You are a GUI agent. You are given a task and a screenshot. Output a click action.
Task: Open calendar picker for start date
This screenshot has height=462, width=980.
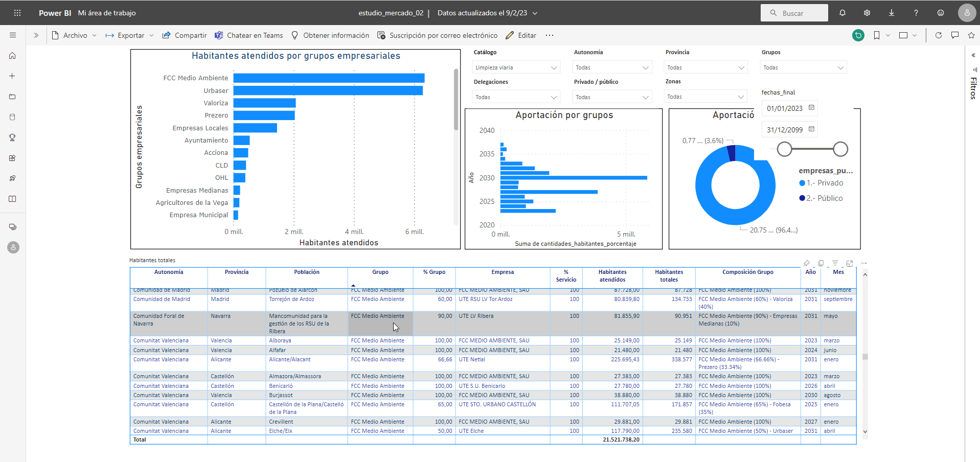coord(811,108)
